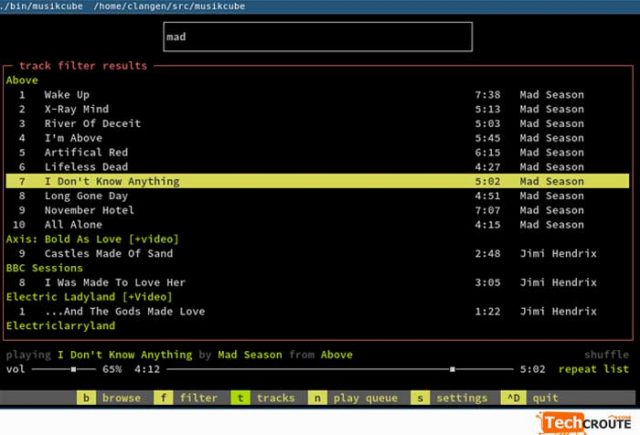The image size is (640, 435).
Task: Click artist "Jimi Hendrix" on Castles Made Of Sand row
Action: [558, 253]
